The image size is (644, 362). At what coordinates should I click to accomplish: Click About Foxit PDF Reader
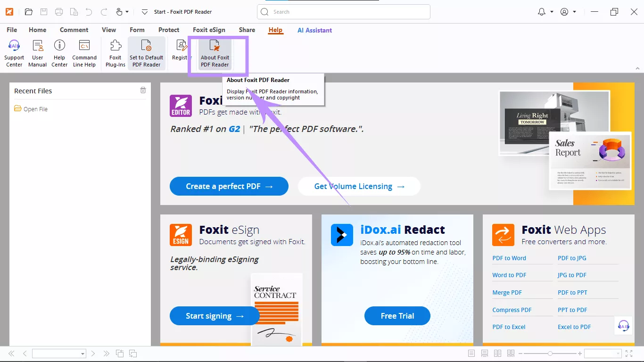[215, 52]
